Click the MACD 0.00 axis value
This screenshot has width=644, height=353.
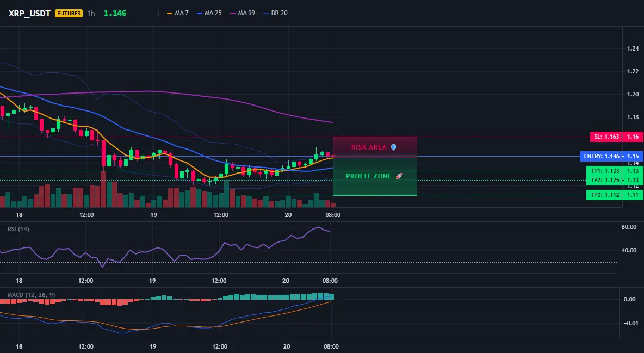coord(630,299)
